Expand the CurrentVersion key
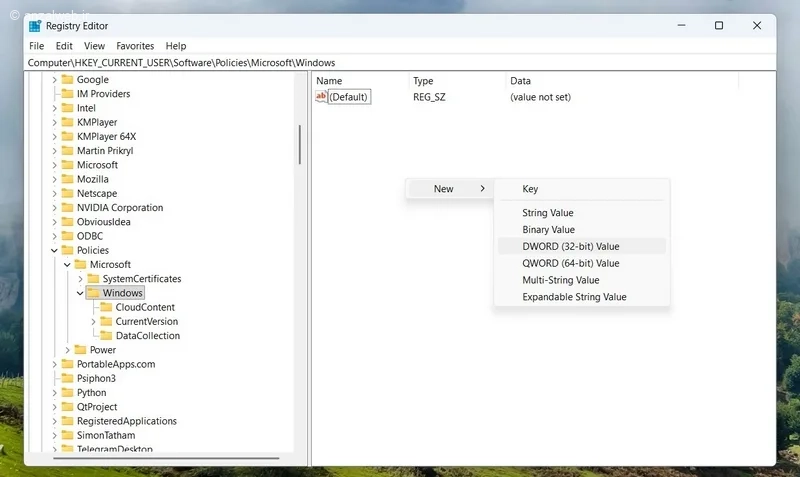The image size is (800, 477). point(93,322)
